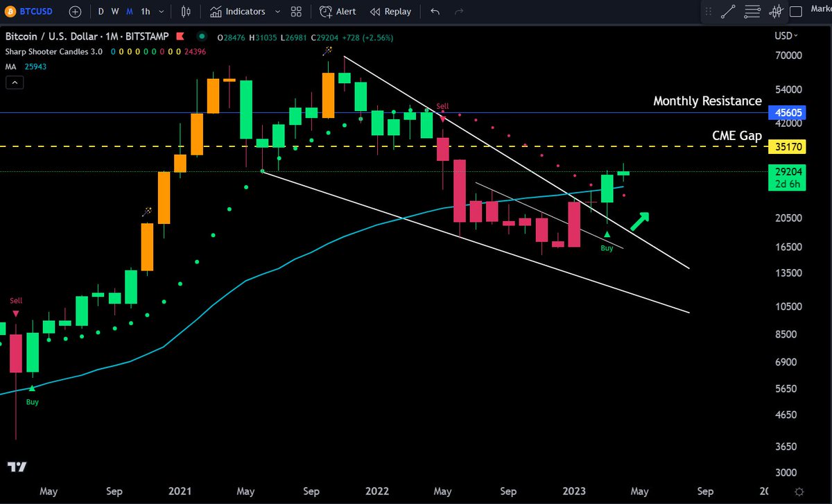The width and height of the screenshot is (832, 504).
Task: Create an Alert from the toolbar
Action: (x=338, y=12)
